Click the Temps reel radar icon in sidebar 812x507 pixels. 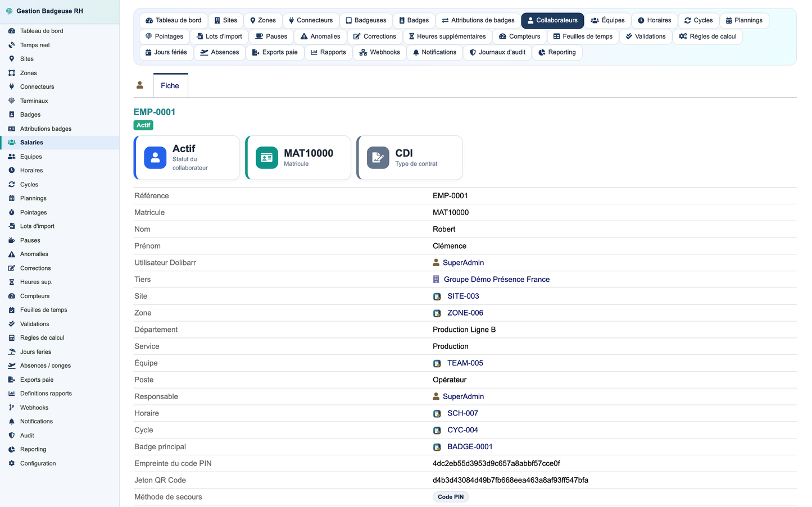[x=11, y=45]
